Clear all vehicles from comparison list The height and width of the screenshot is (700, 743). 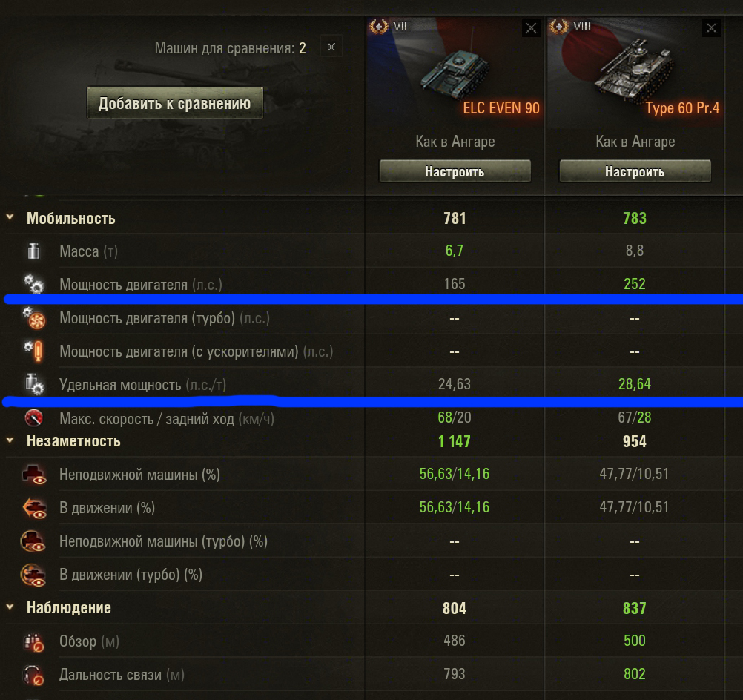[x=331, y=47]
